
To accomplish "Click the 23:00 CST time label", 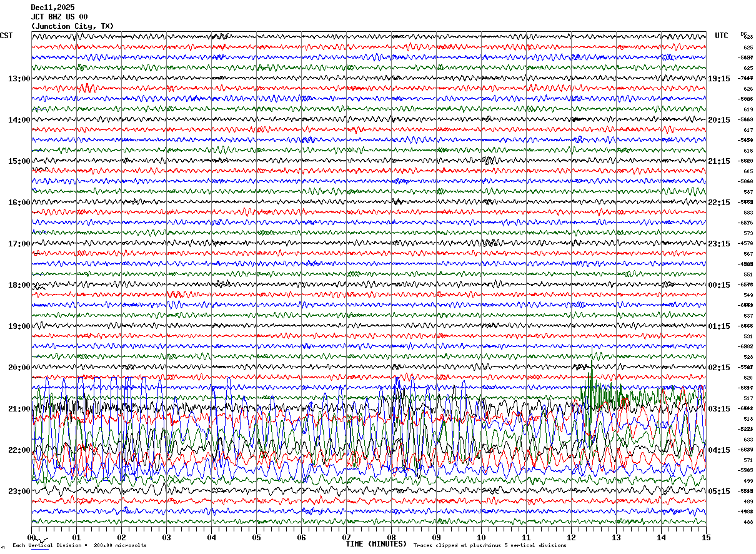I will pos(19,491).
